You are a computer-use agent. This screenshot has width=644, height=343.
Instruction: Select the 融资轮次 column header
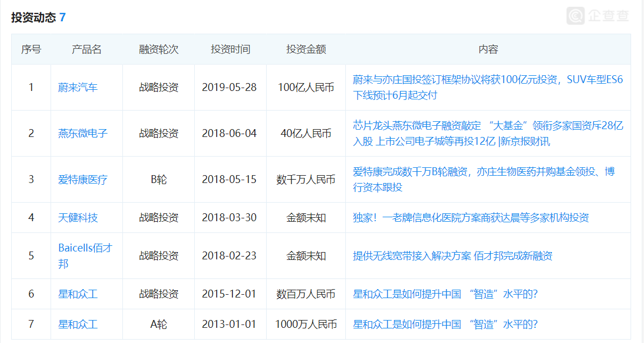tap(158, 50)
